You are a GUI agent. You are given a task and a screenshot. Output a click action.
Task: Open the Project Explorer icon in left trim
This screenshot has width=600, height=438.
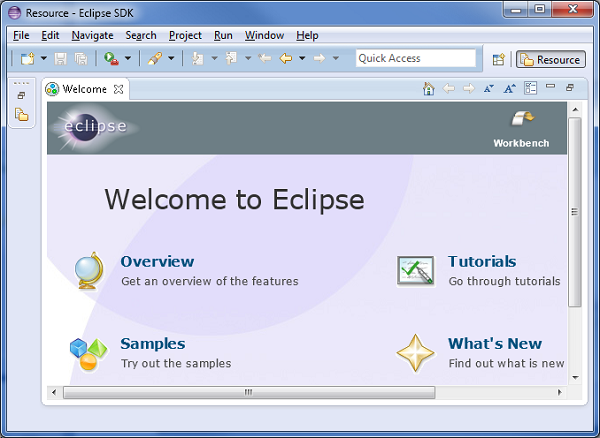click(x=21, y=115)
